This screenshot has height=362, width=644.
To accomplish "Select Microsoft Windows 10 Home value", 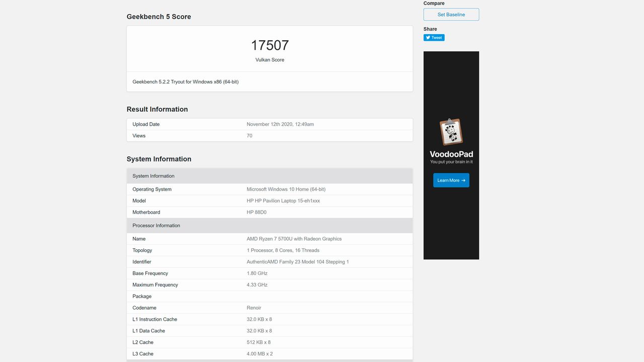I will (286, 190).
